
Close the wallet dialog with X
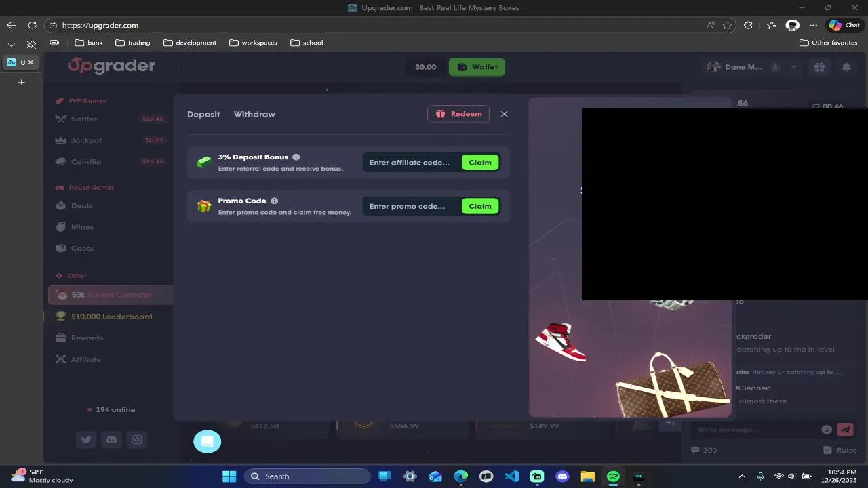[504, 114]
